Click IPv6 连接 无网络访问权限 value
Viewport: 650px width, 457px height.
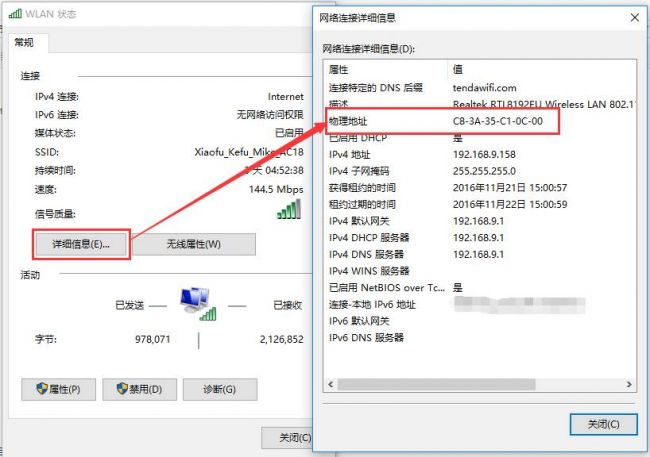pyautogui.click(x=270, y=114)
